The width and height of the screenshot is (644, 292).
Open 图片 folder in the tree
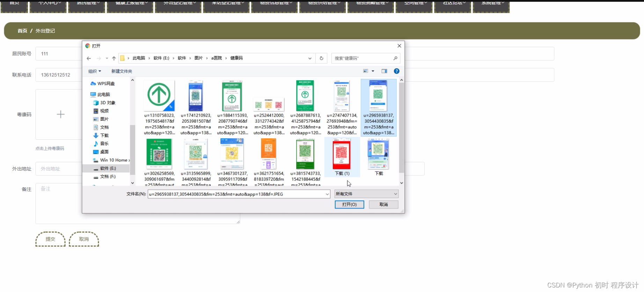pos(101,119)
